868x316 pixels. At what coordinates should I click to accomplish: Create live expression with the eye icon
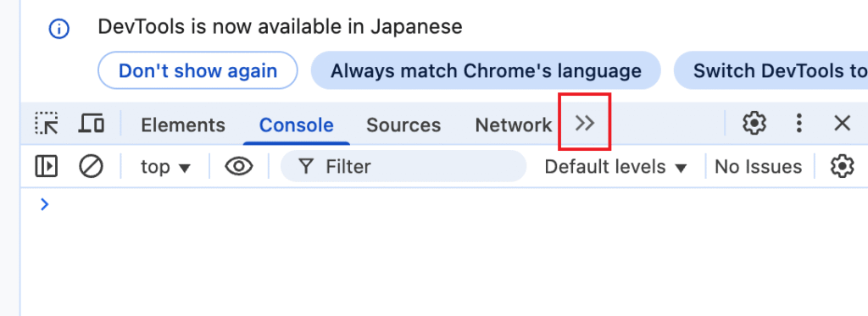(238, 166)
